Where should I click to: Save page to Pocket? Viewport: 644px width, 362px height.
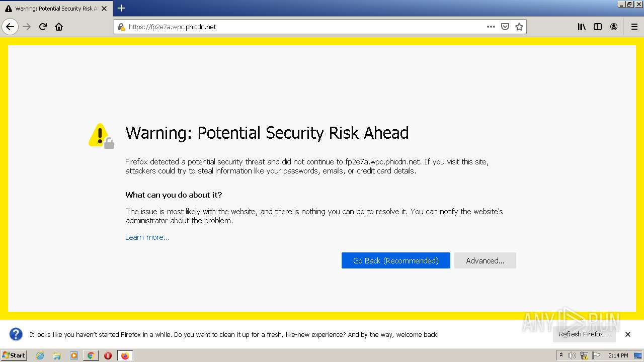coord(505,27)
